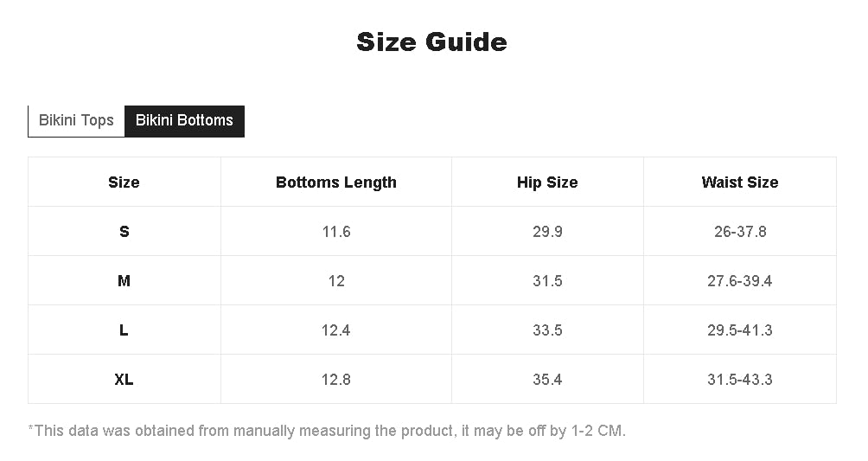The image size is (868, 461).
Task: Click the 12.4 bottoms length cell
Action: 335,330
